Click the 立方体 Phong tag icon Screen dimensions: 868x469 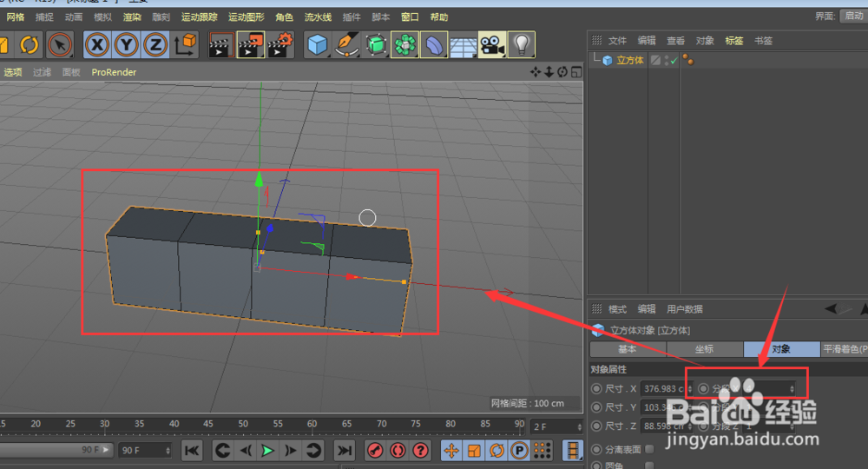pos(688,60)
